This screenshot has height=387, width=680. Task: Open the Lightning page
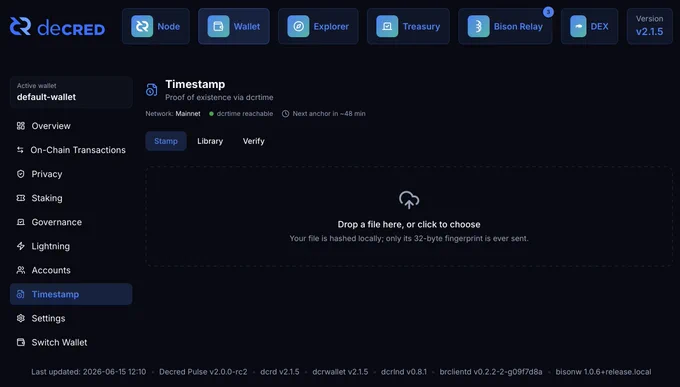pyautogui.click(x=71, y=246)
